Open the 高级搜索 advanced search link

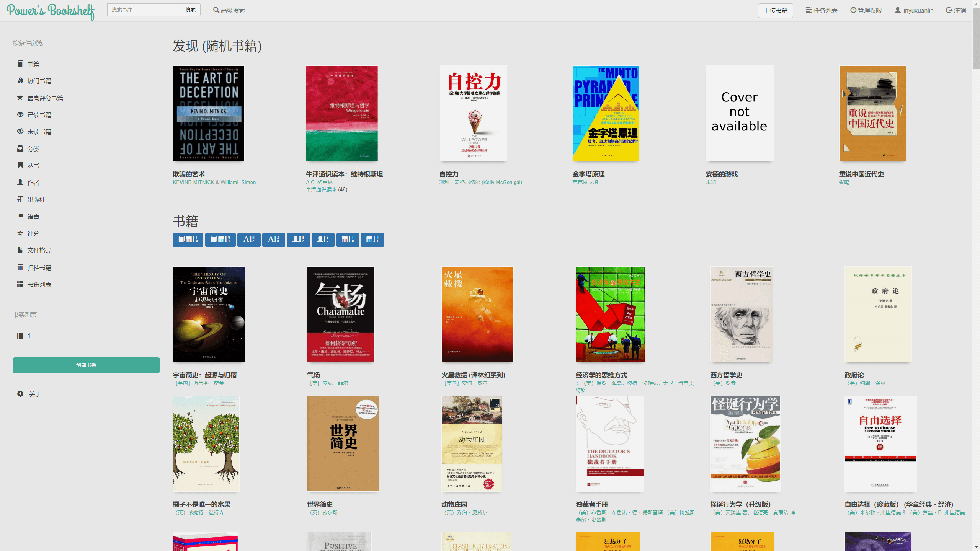pos(229,10)
